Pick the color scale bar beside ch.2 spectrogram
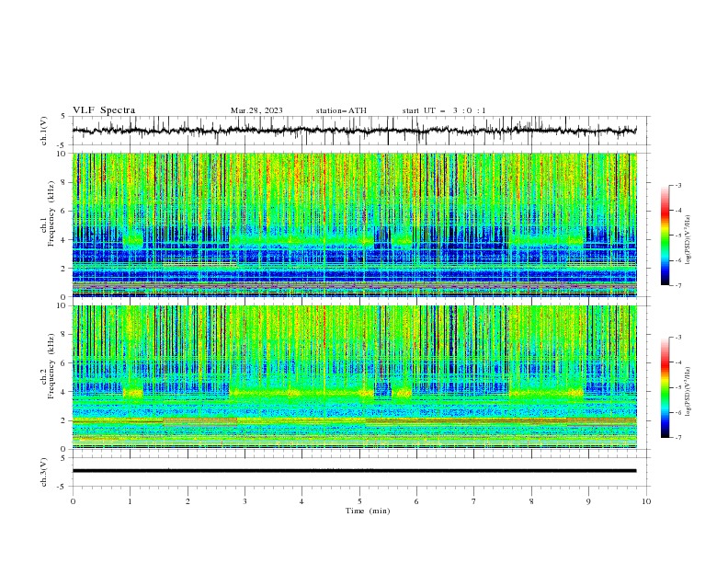The image size is (728, 563). coord(665,387)
